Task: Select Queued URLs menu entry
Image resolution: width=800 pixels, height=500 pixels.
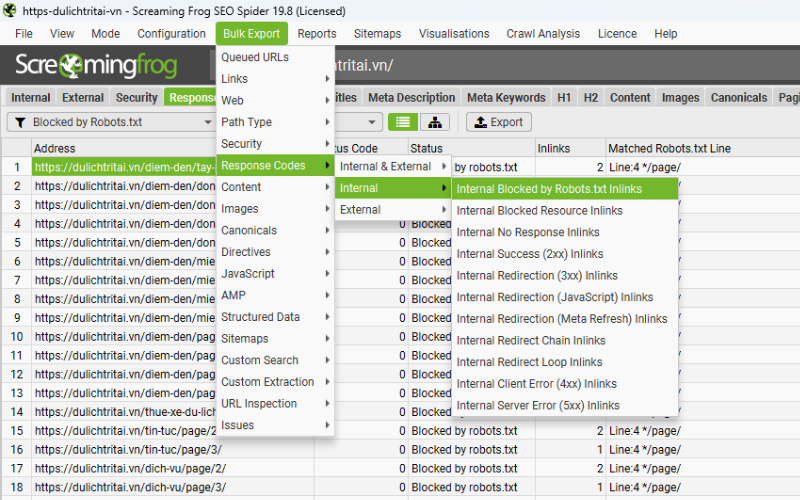Action: [x=276, y=57]
